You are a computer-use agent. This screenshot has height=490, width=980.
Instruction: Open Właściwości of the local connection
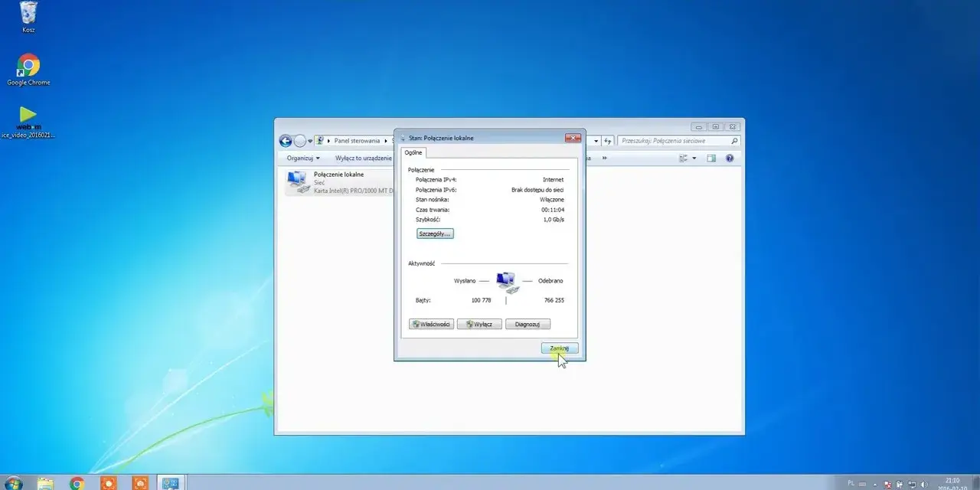pos(431,324)
